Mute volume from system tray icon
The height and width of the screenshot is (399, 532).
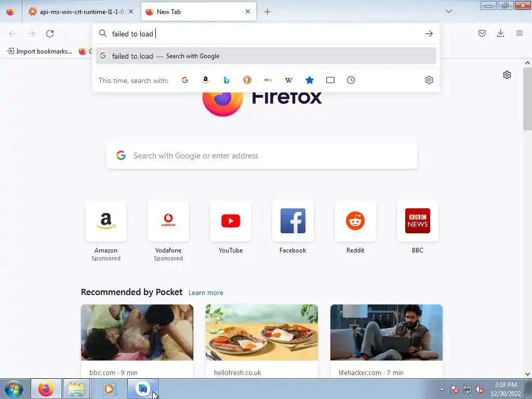[x=480, y=390]
